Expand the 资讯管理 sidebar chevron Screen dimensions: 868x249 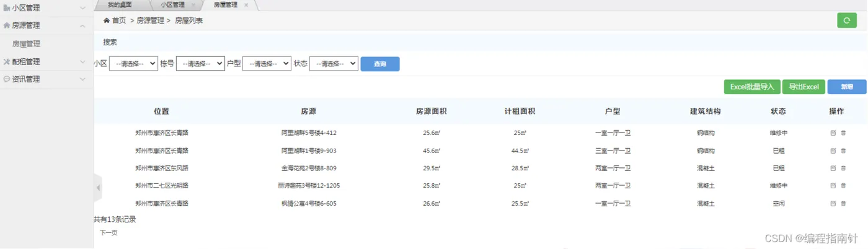(83, 79)
